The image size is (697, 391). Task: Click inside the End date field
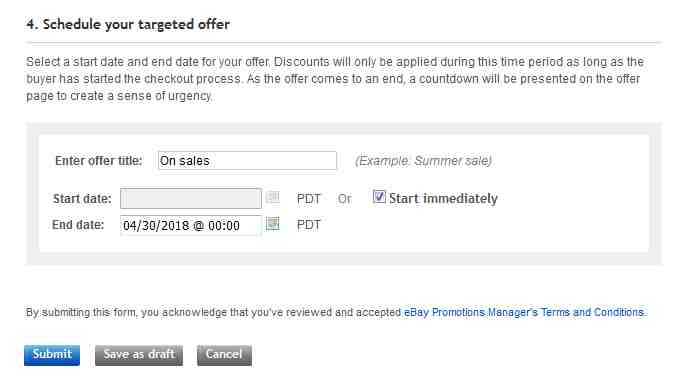click(191, 225)
